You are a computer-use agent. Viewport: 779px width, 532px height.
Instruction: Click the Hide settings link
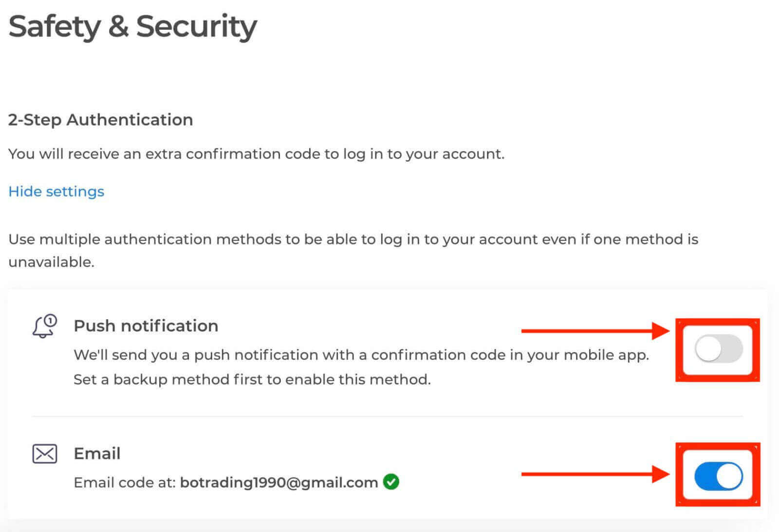pos(56,191)
